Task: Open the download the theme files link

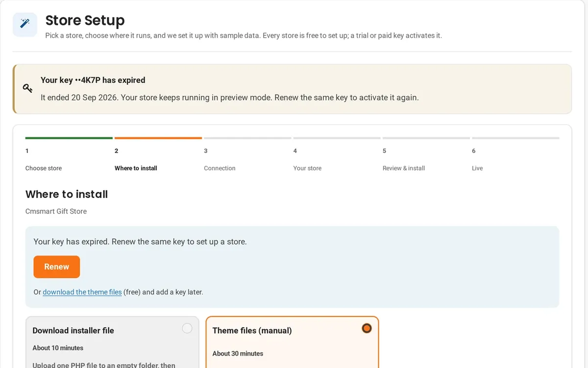Action: click(82, 292)
